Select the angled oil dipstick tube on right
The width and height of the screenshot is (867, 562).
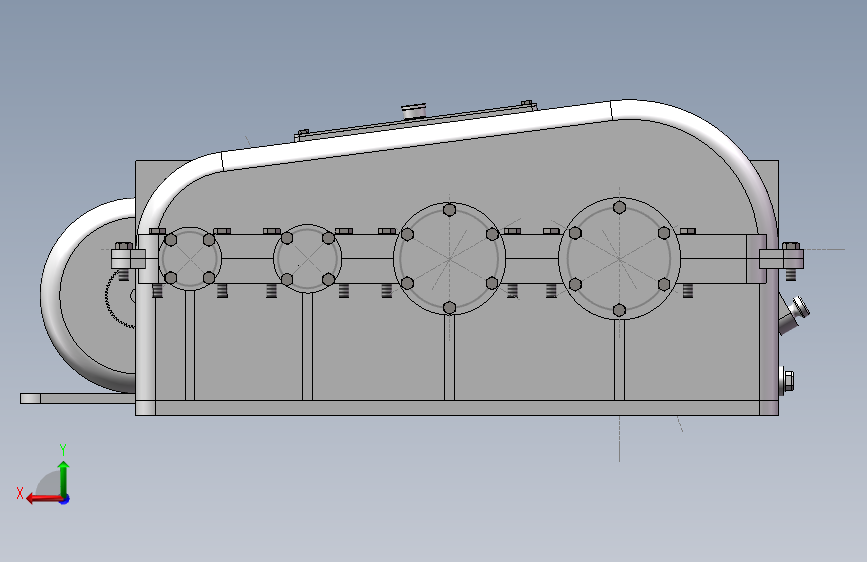click(794, 316)
